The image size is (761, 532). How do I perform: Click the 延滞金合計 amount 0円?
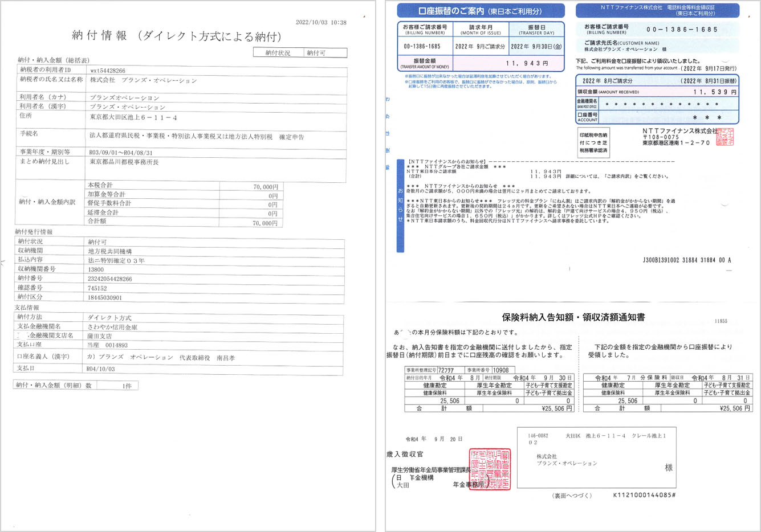(273, 214)
